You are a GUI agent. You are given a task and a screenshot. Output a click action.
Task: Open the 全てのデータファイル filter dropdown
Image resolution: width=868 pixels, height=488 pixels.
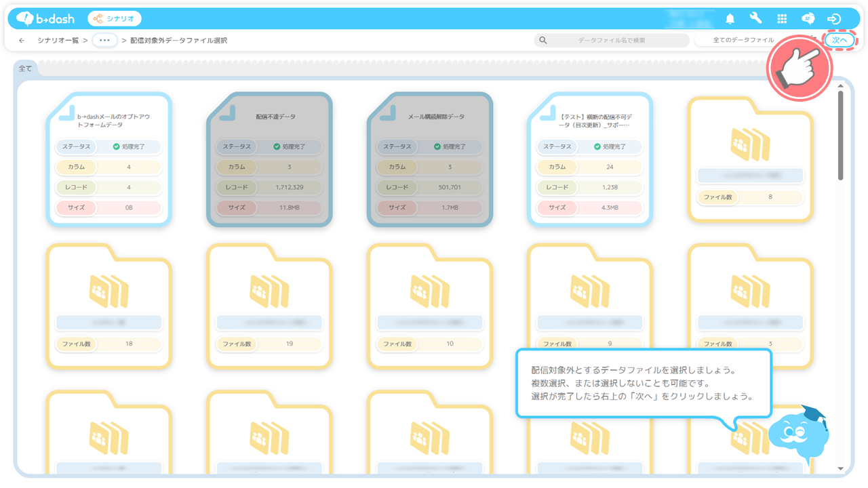click(743, 41)
